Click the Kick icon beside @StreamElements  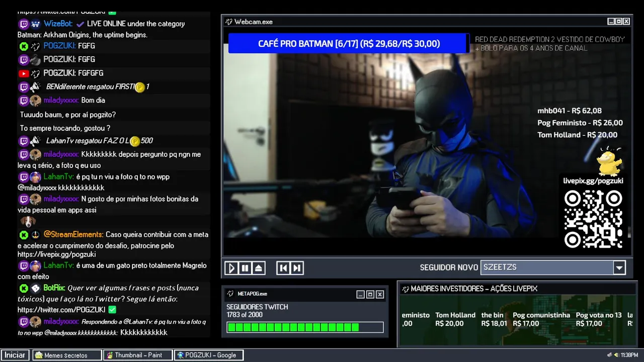(x=24, y=235)
